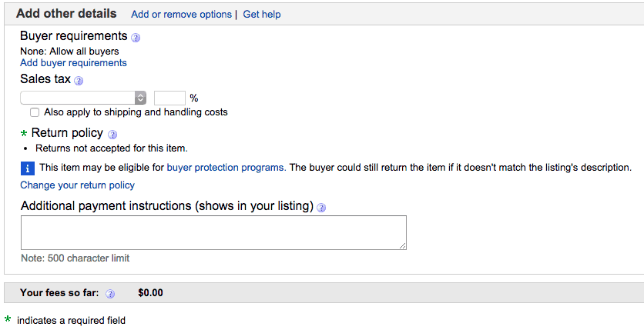
Task: Click the blue info icon beside the buyer protection notice
Action: pyautogui.click(x=28, y=168)
